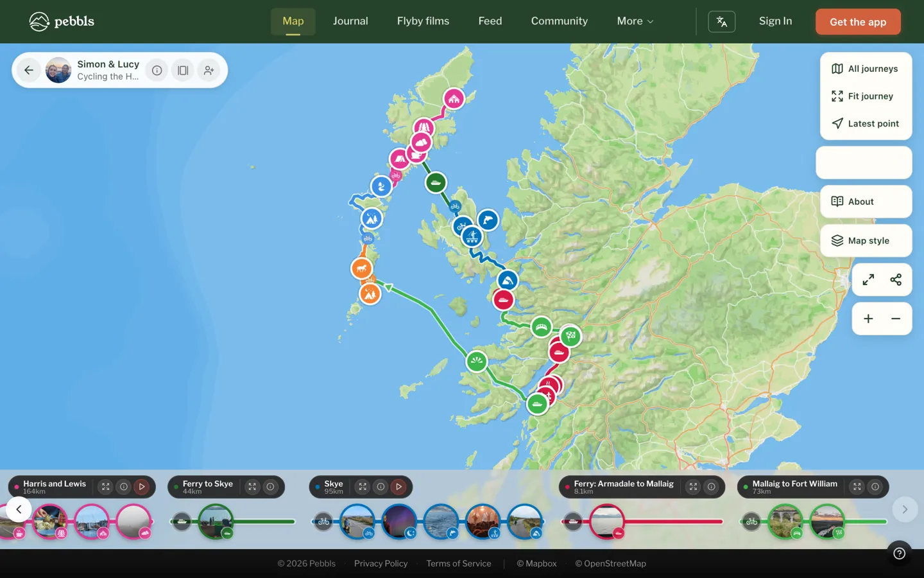
Task: Zoom in on the map
Action: pyautogui.click(x=868, y=319)
